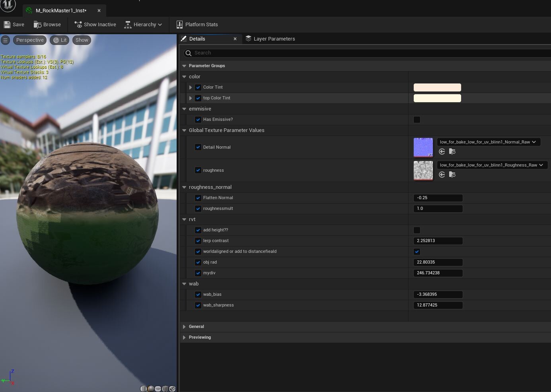Click the Hierarchy tree icon
Viewport: 551px width, 392px height.
coord(128,25)
